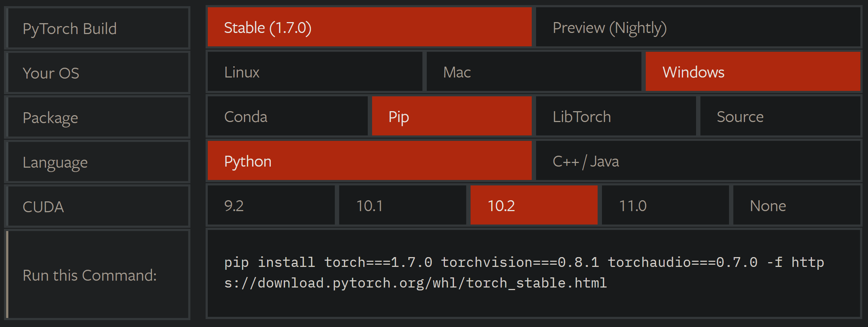Screen dimensions: 868x327
Task: Choose CUDA version 10.1
Action: [x=402, y=206]
